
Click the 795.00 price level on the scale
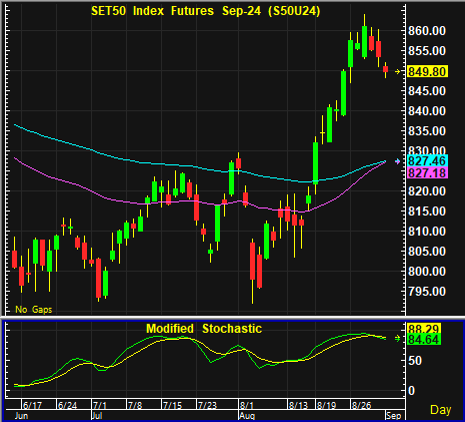[x=427, y=292]
